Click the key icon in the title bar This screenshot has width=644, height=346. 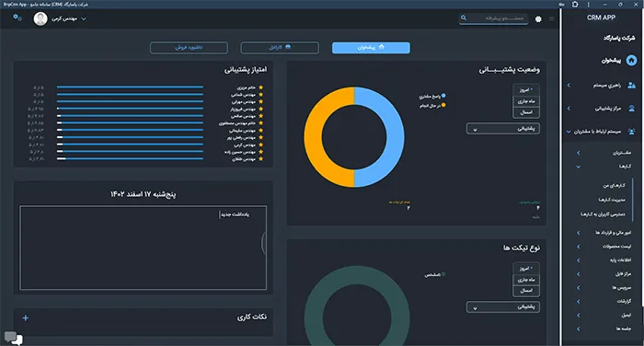561,4
